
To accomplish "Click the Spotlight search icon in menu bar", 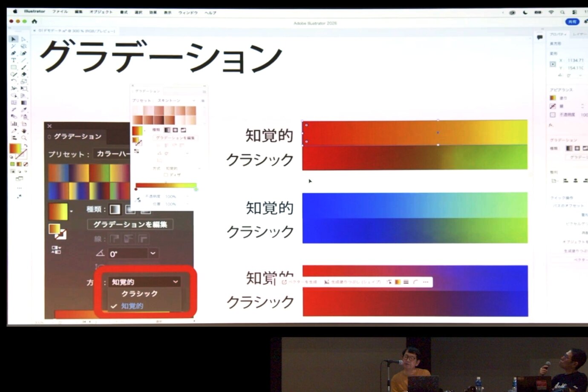I will pos(562,12).
